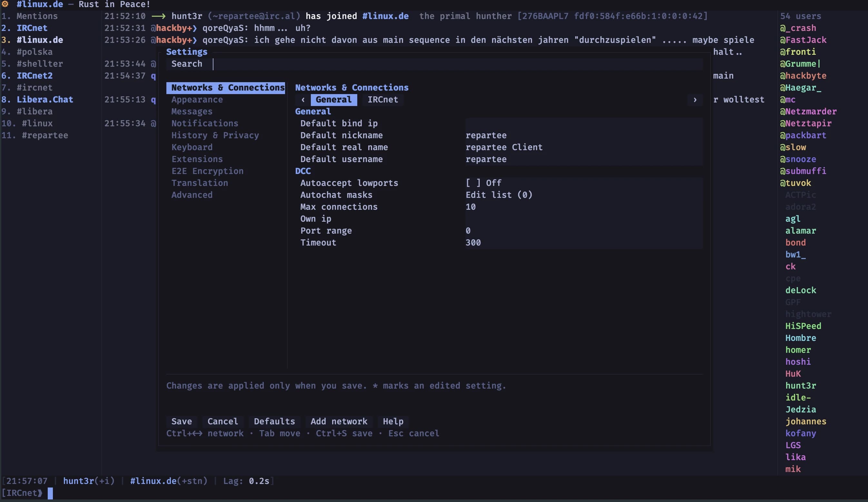Open the Notifications settings category
The width and height of the screenshot is (868, 502).
205,124
